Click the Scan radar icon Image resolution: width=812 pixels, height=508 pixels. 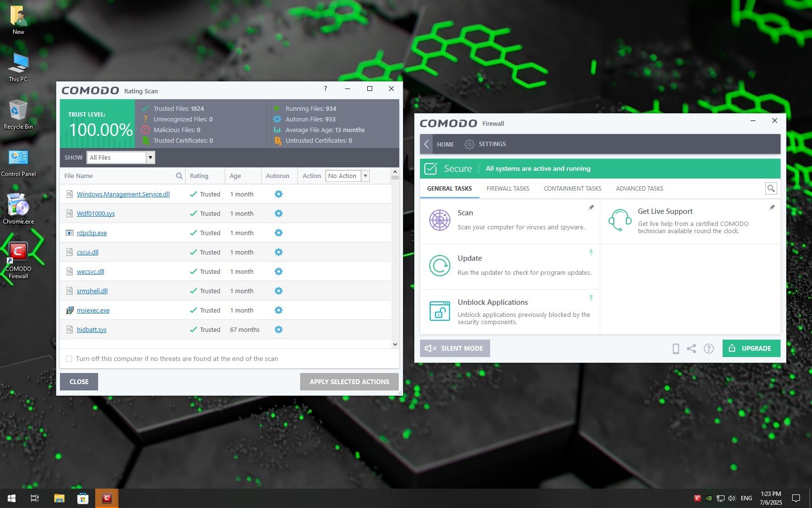pos(439,220)
